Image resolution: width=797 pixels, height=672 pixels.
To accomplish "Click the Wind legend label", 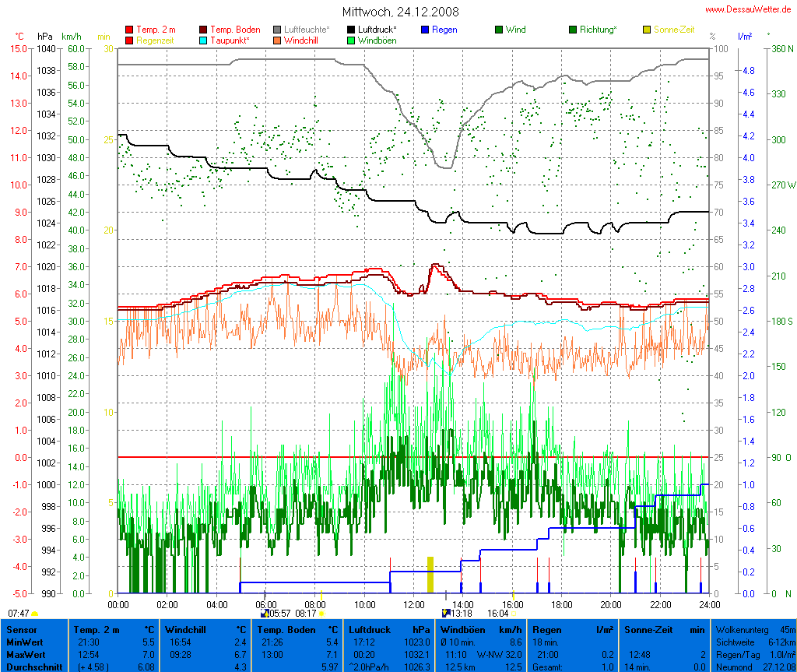I will (515, 30).
